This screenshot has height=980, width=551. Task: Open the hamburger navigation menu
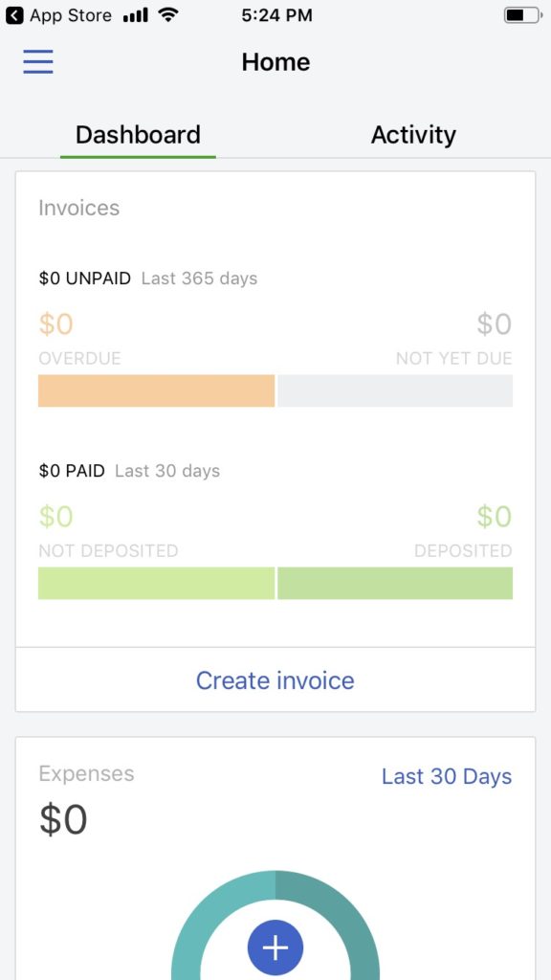(x=38, y=62)
